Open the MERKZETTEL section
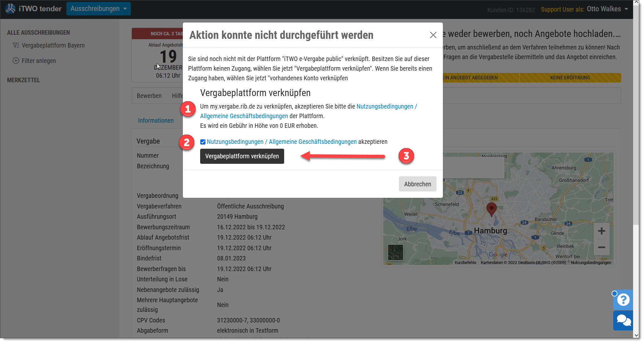 tap(23, 80)
